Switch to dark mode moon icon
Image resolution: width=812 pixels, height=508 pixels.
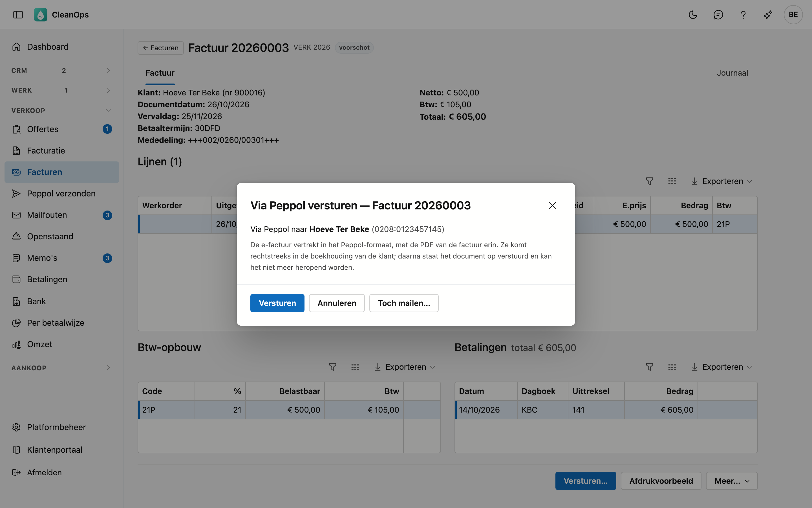(693, 14)
